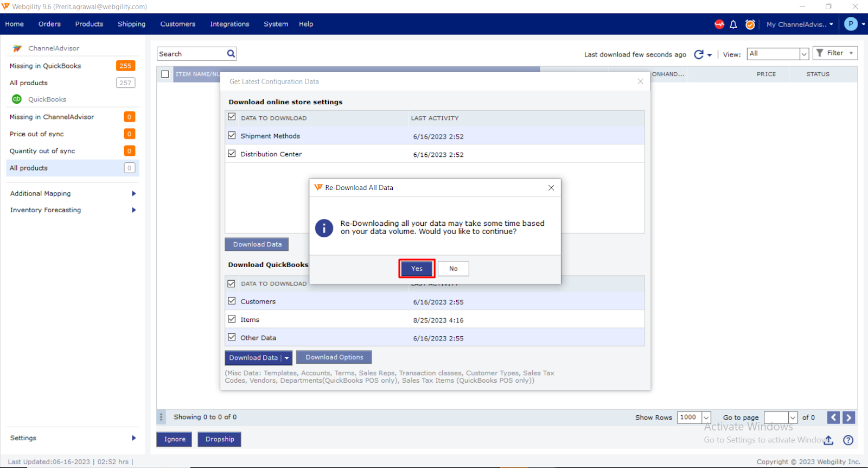
Task: Uncheck the Shipment Methods checkbox
Action: [232, 135]
